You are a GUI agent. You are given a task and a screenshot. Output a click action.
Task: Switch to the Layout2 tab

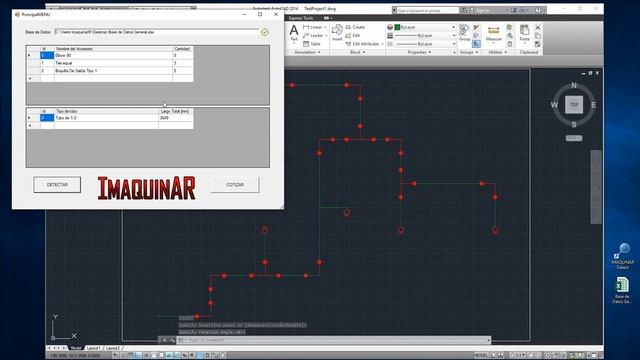[113, 348]
